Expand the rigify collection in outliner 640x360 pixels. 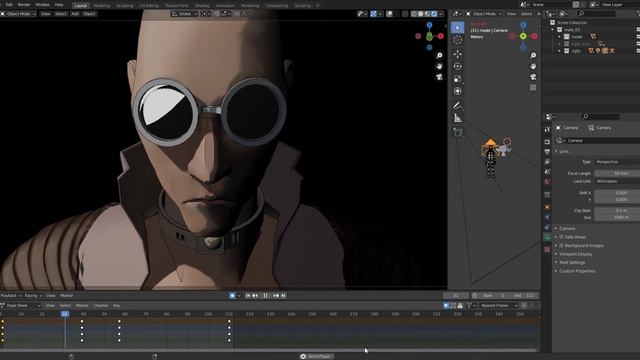click(x=560, y=51)
